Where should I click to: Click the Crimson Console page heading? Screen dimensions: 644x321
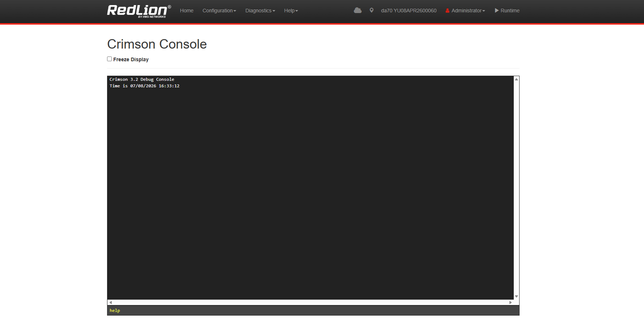pos(157,44)
